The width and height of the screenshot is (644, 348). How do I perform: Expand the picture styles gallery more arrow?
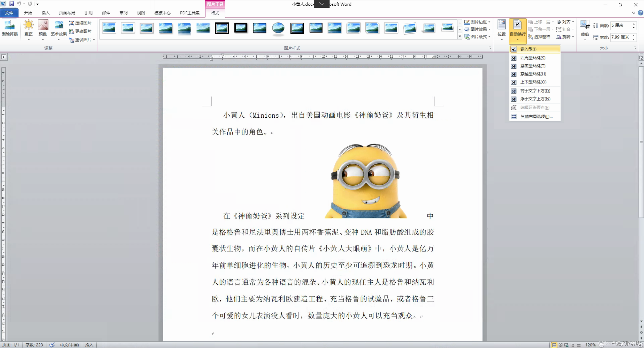460,36
